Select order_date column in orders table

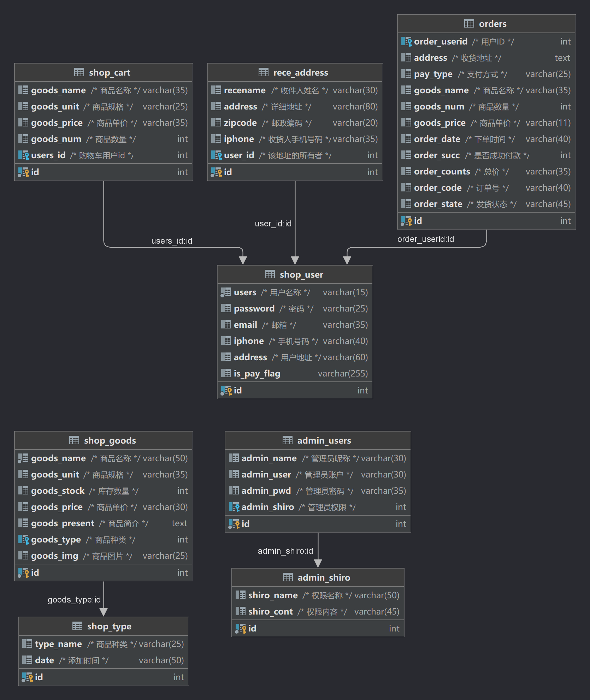click(x=486, y=139)
